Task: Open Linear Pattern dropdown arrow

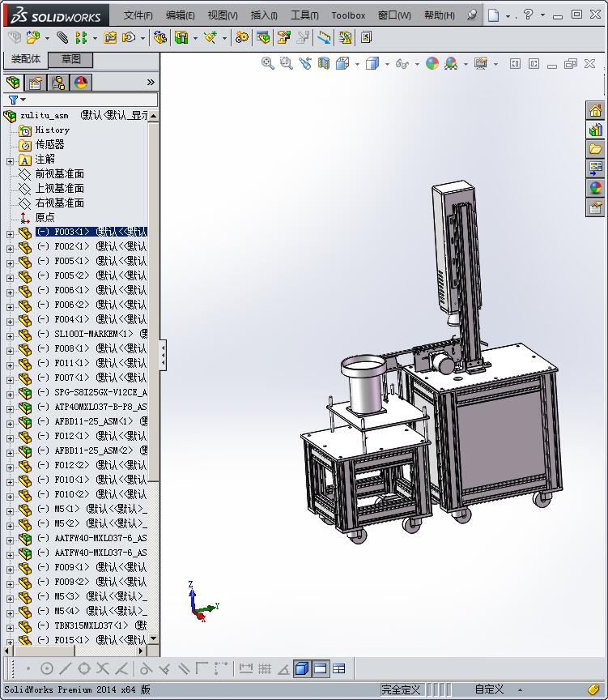Action: point(95,39)
